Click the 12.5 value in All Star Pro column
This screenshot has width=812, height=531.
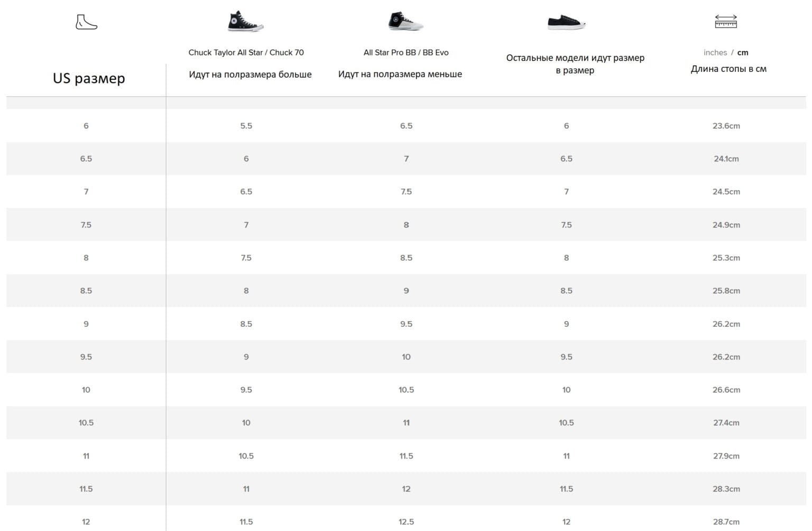tap(406, 521)
